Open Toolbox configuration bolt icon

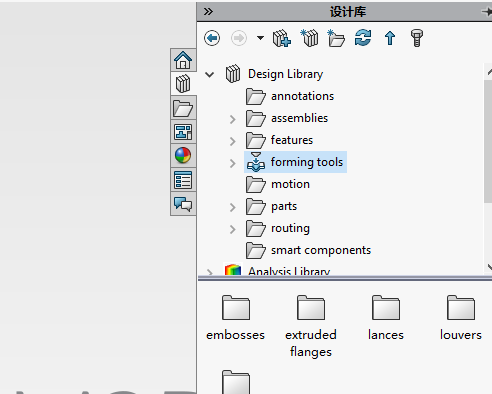(x=417, y=38)
